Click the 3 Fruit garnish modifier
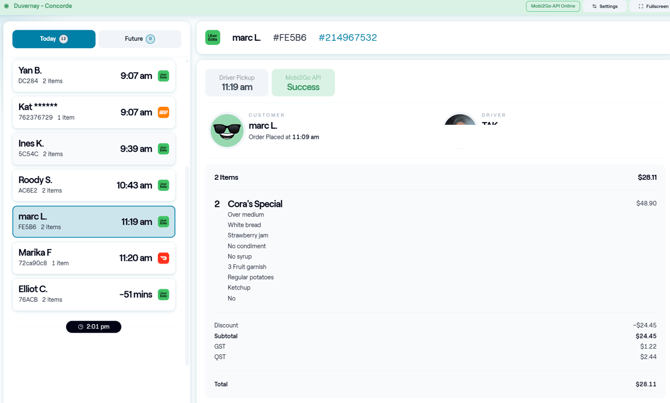 click(247, 267)
